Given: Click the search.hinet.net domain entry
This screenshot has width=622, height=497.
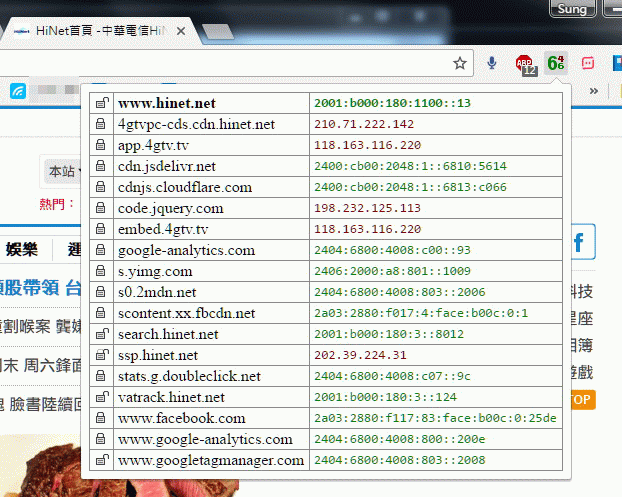Looking at the screenshot, I should pyautogui.click(x=168, y=335).
